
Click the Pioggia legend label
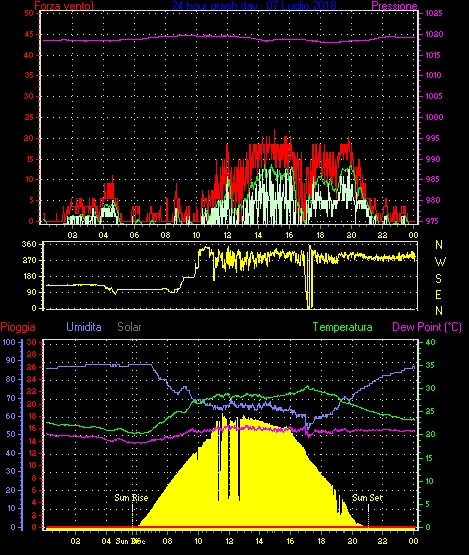click(x=18, y=327)
